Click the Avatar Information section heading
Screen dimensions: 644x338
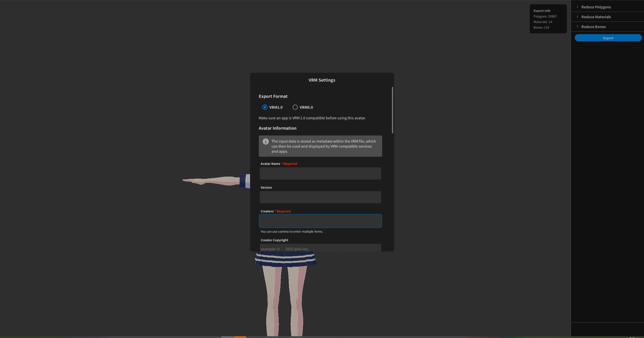pyautogui.click(x=277, y=128)
